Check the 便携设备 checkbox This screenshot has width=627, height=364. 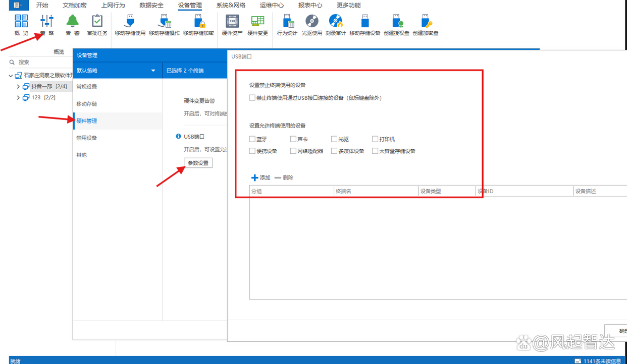coord(252,151)
